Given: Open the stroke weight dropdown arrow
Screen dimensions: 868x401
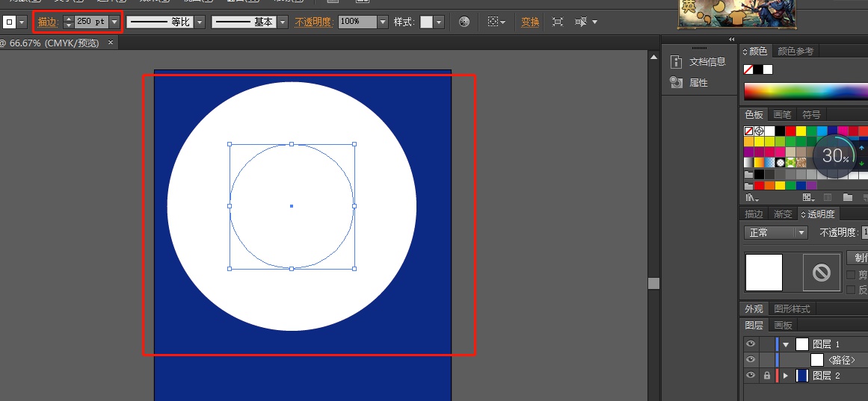Looking at the screenshot, I should pyautogui.click(x=114, y=22).
